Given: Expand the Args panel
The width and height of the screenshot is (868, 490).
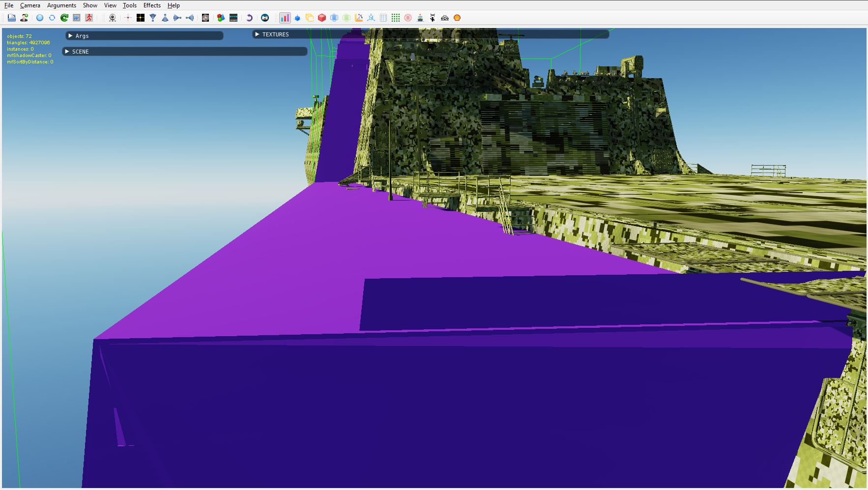Looking at the screenshot, I should [145, 36].
